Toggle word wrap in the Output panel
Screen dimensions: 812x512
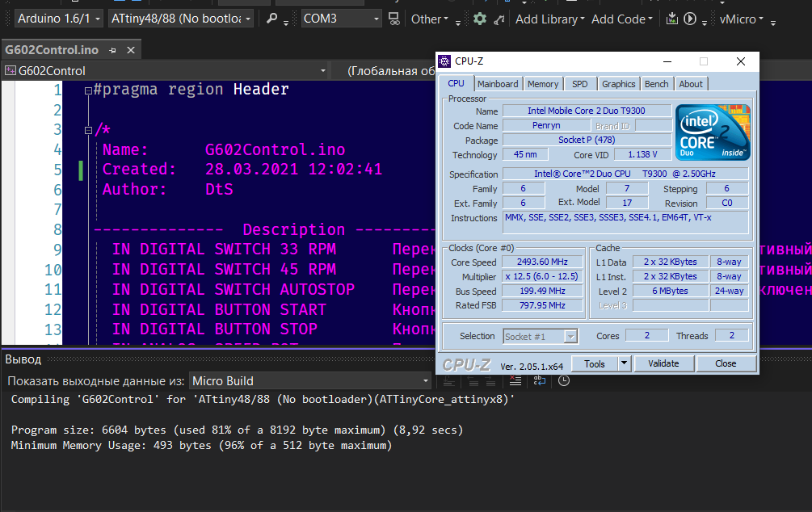[x=540, y=380]
